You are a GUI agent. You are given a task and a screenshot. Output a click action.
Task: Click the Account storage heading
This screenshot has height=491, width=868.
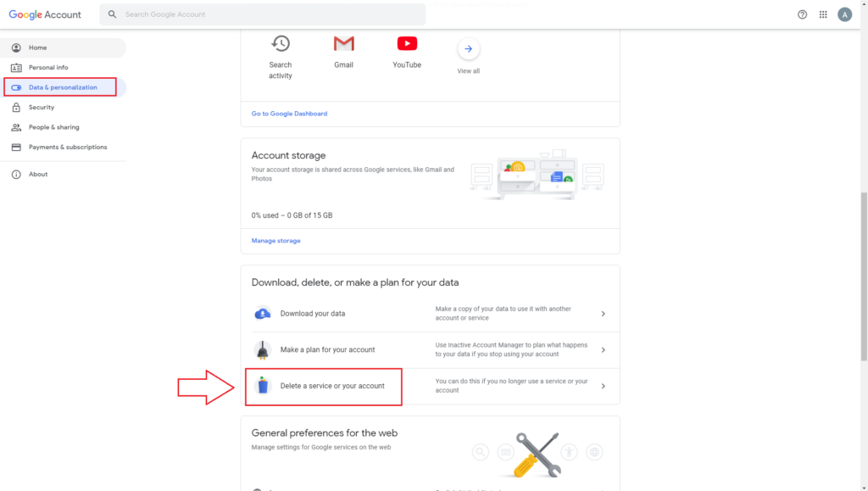tap(288, 155)
